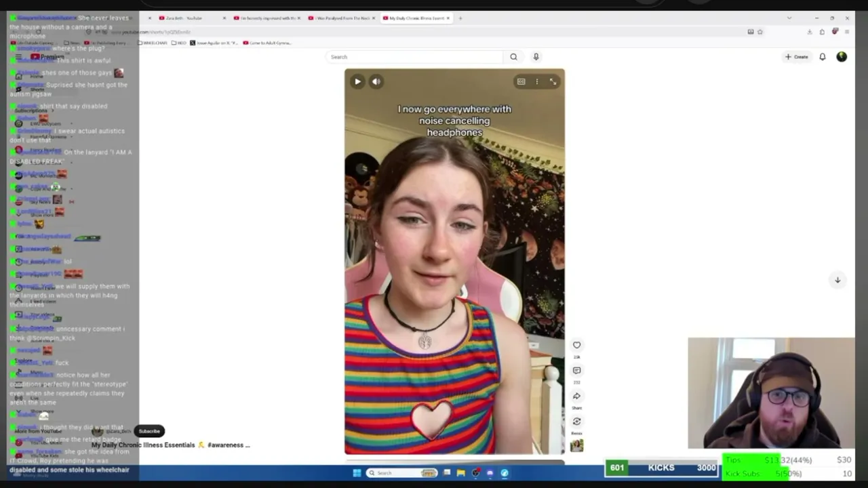This screenshot has width=868, height=488.
Task: Open the blue round taskbar app icon
Action: 505,473
